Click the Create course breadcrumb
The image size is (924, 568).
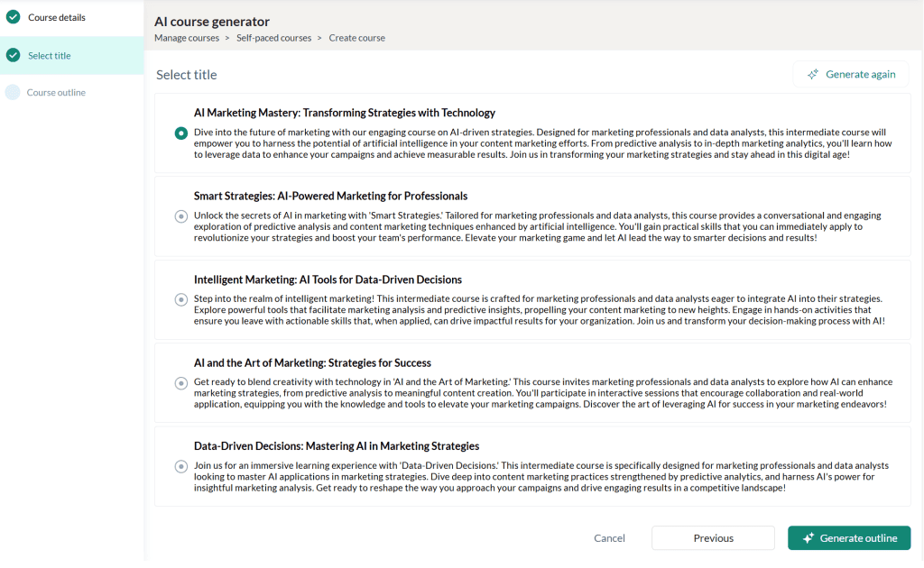[x=356, y=38]
